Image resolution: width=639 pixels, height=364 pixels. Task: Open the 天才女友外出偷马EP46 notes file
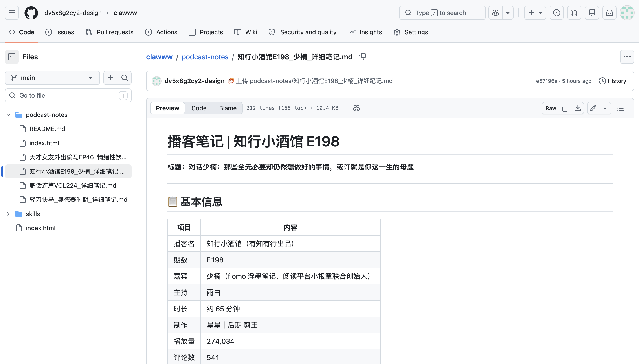(78, 157)
